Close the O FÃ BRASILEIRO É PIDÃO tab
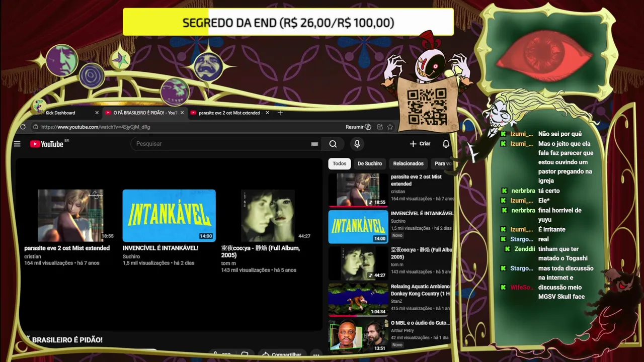This screenshot has height=362, width=644. pos(182,113)
